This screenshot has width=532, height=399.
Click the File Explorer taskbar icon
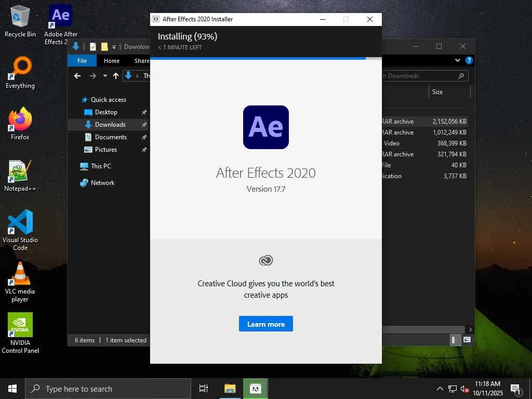230,389
